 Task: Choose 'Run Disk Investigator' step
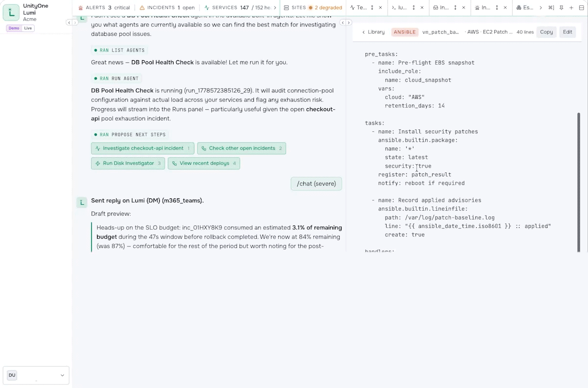(x=128, y=163)
